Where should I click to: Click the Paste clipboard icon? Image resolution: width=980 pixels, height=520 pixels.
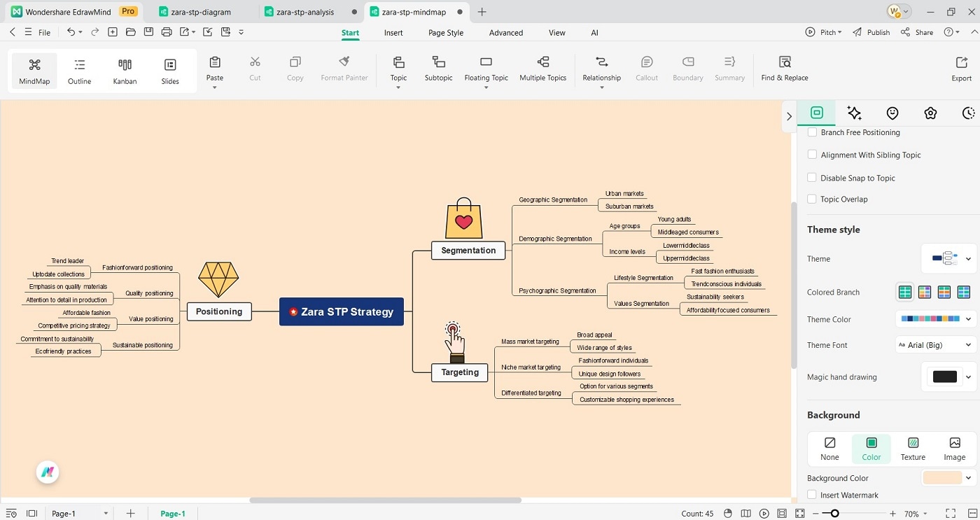215,62
